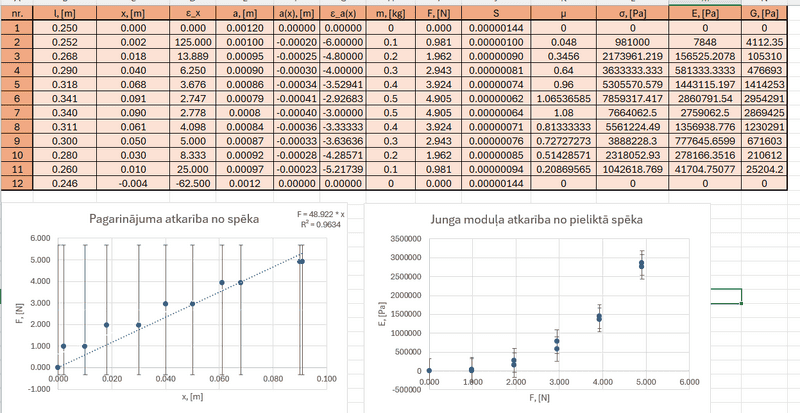The width and height of the screenshot is (800, 413).
Task: Click the cell with -62.500
Action: 193,183
